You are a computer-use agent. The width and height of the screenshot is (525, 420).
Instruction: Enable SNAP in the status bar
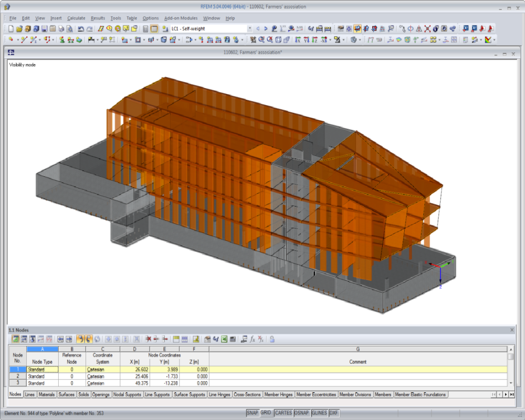coord(253,413)
